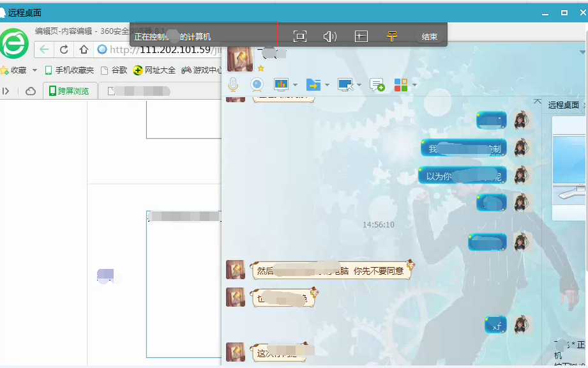Click the remote desktop monitor icon
588x368 pixels.
point(345,85)
